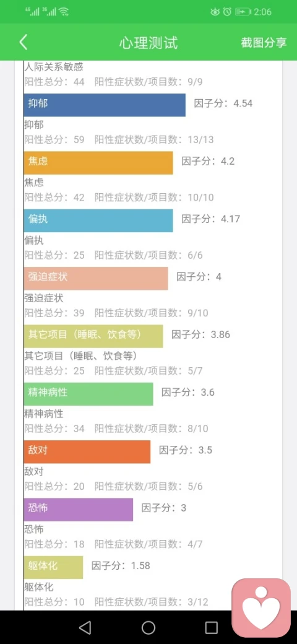
Task: Tap 截图分享 to share screenshot
Action: (x=264, y=43)
